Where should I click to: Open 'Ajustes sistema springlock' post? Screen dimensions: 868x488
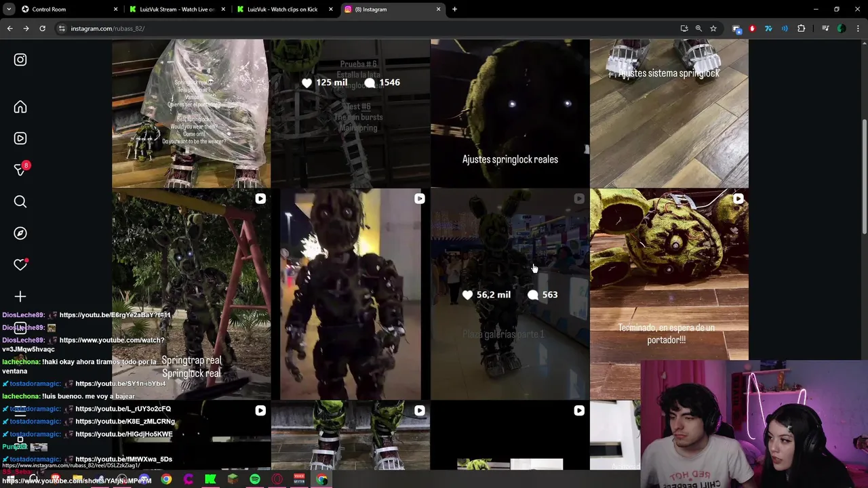click(669, 113)
